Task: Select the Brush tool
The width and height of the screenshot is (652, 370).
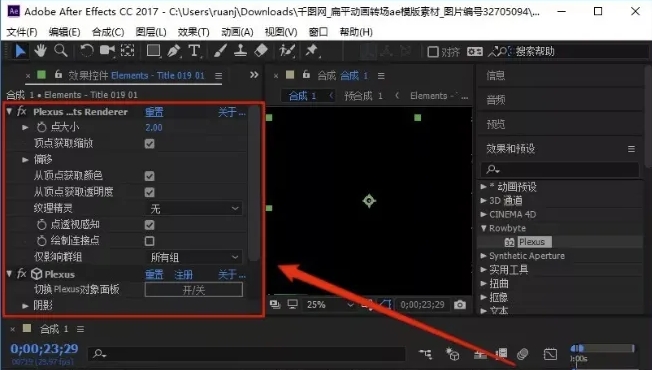Action: pyautogui.click(x=220, y=51)
